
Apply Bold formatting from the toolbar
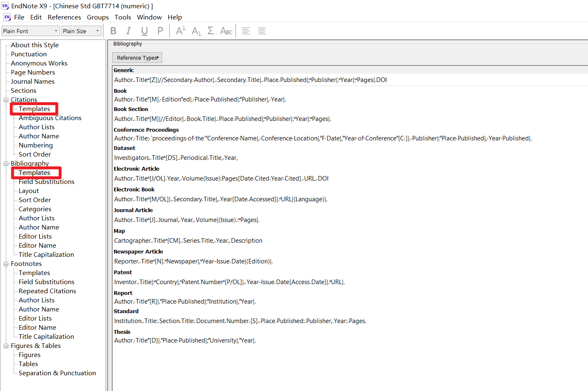coord(113,31)
